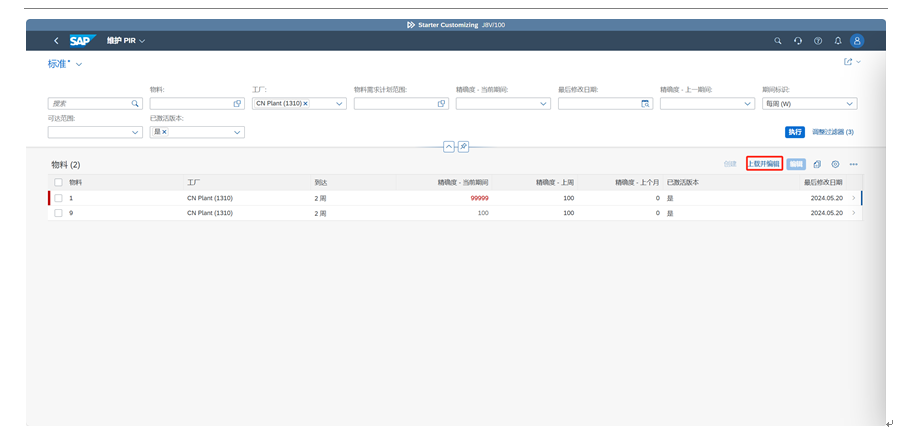Toggle the select-all checkbox in table header
Viewport: 920px width, 446px height.
click(58, 183)
